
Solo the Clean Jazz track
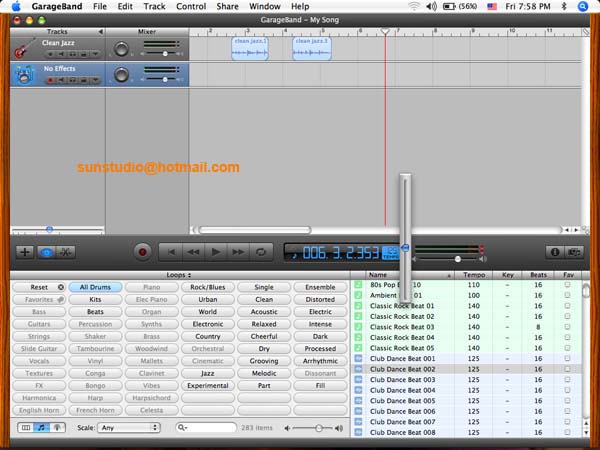[72, 54]
